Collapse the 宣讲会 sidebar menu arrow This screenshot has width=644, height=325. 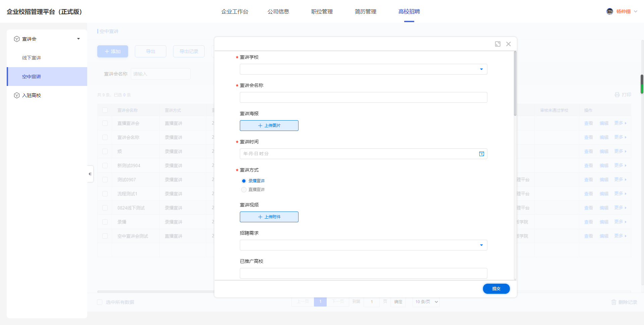point(78,39)
